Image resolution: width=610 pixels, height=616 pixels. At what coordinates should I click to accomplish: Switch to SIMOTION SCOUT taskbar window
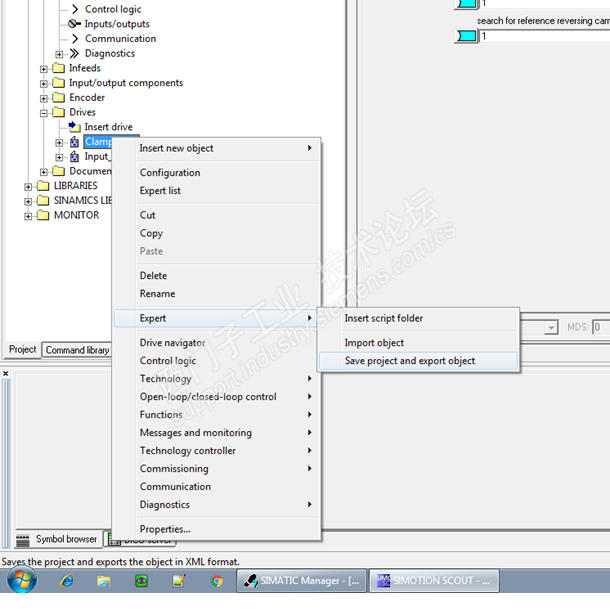(x=434, y=581)
